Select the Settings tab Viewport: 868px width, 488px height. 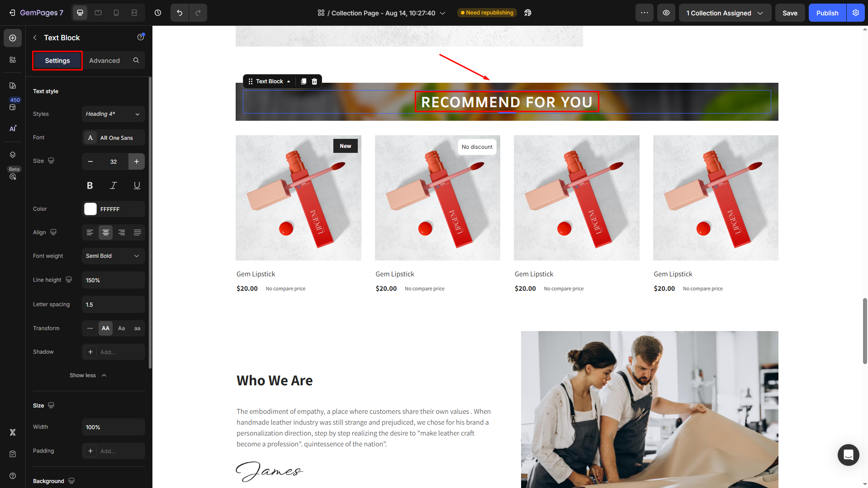57,61
